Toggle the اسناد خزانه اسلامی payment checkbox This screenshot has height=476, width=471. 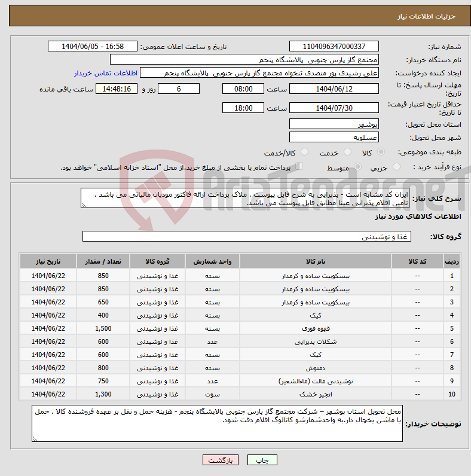(x=300, y=167)
